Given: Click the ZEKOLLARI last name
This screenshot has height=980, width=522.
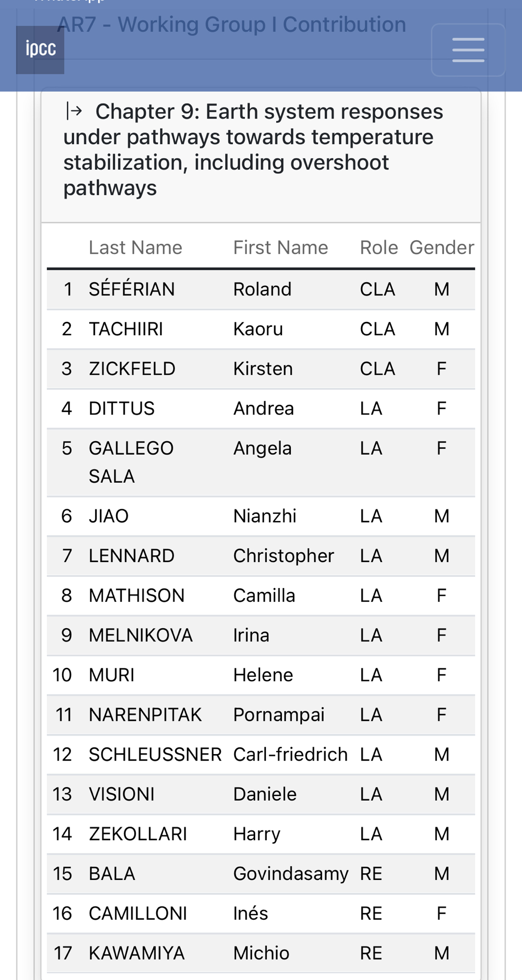Looking at the screenshot, I should pos(138,834).
